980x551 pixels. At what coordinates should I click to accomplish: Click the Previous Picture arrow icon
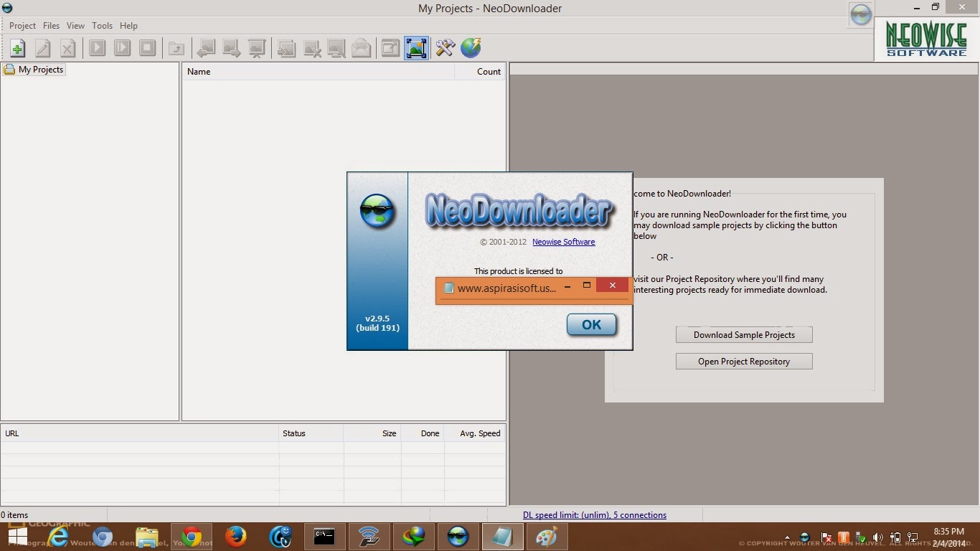click(x=206, y=48)
